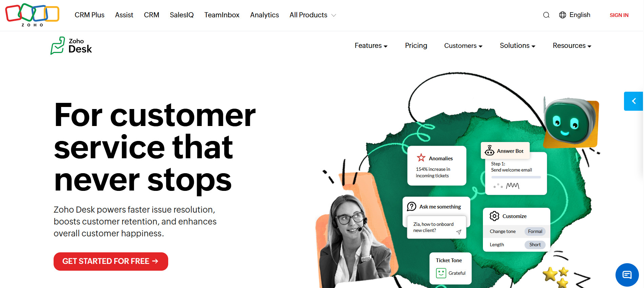The width and height of the screenshot is (644, 288).
Task: Click the Zoho Desk logo
Action: click(71, 46)
